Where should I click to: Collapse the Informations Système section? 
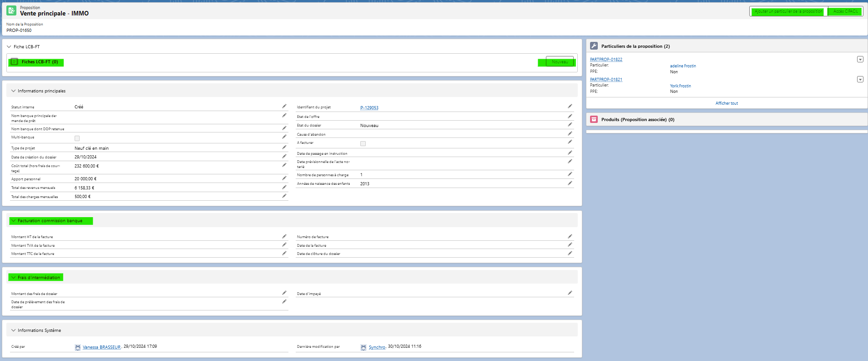click(x=14, y=330)
